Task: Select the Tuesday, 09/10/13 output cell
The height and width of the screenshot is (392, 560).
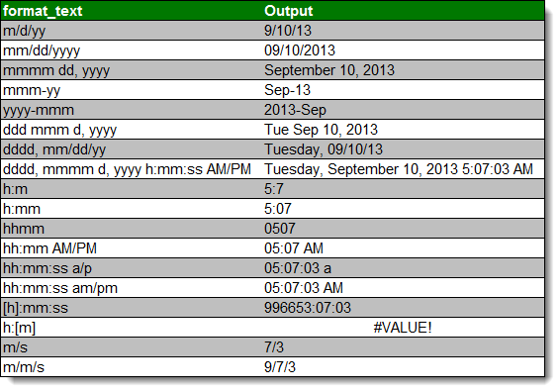Action: [x=404, y=149]
